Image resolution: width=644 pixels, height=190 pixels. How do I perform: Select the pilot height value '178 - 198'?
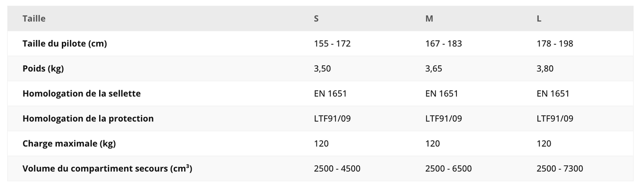(555, 43)
